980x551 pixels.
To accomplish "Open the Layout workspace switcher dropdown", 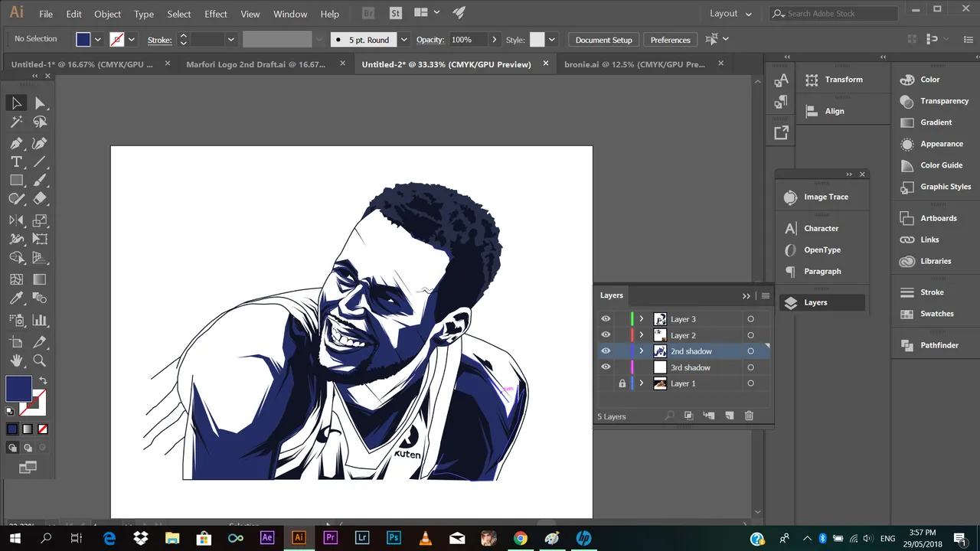I will click(730, 13).
